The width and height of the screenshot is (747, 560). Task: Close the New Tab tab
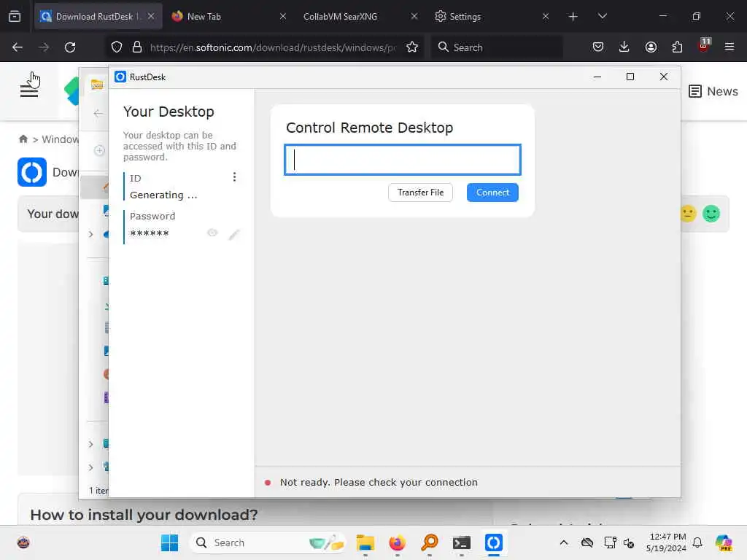click(x=283, y=16)
